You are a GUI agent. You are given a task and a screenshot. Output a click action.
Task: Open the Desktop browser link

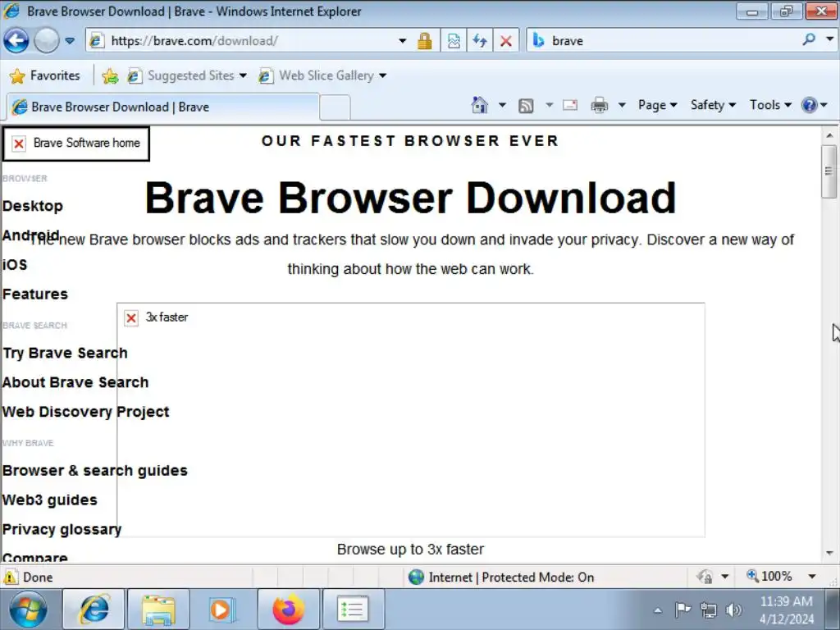33,206
